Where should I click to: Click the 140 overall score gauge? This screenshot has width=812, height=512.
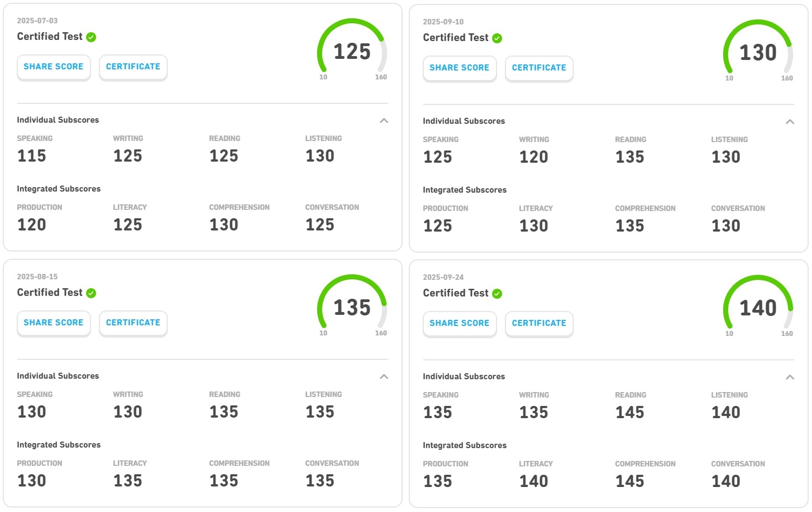pos(758,308)
